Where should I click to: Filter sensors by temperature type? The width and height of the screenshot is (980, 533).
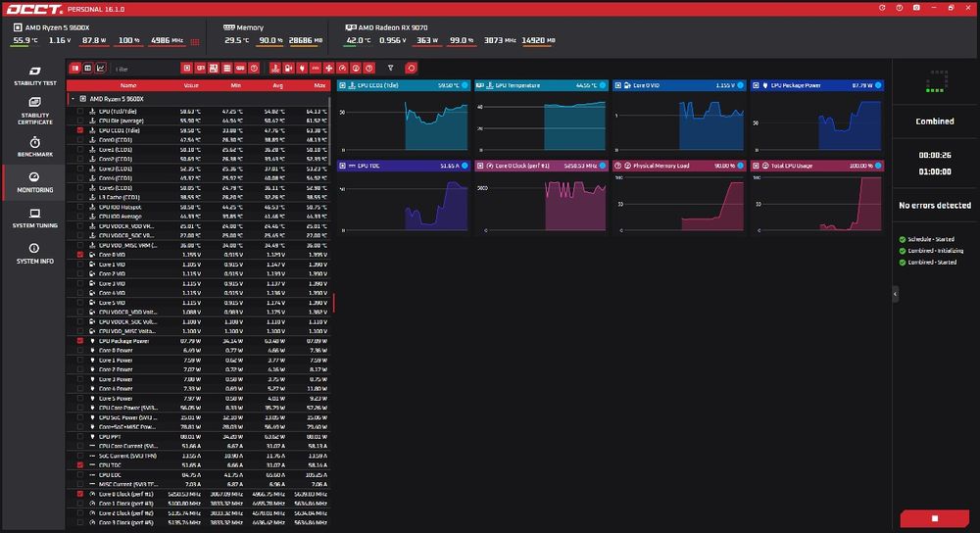pyautogui.click(x=275, y=69)
